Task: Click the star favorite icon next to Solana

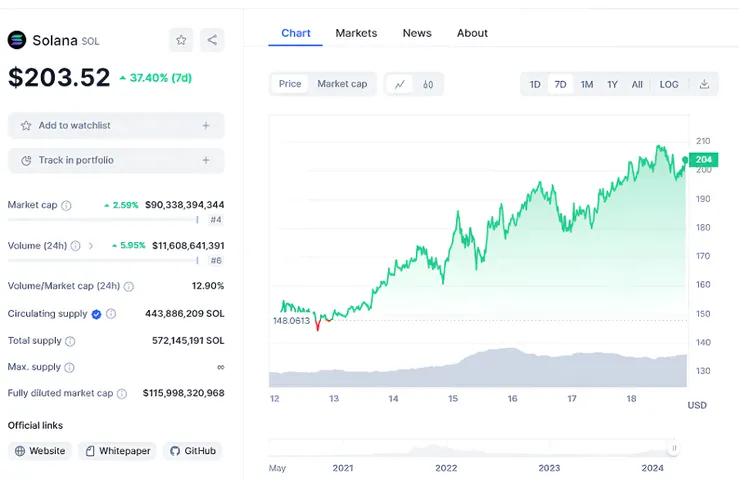Action: pos(181,40)
